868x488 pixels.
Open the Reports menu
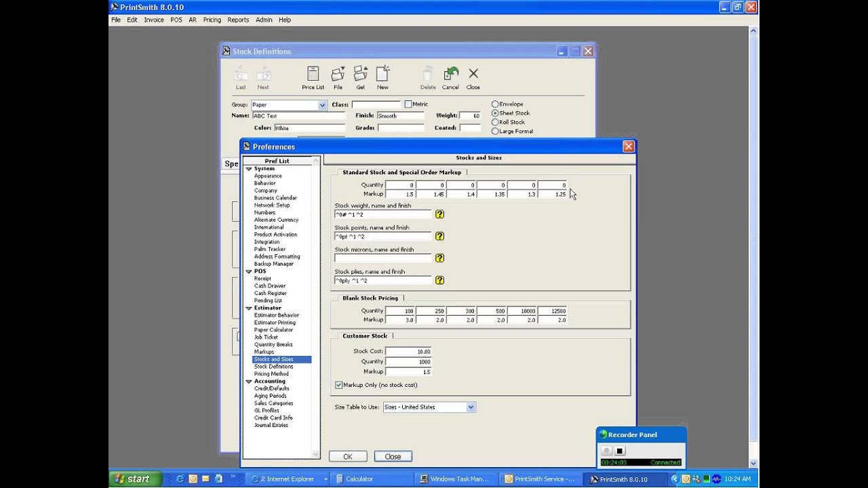[x=238, y=20]
